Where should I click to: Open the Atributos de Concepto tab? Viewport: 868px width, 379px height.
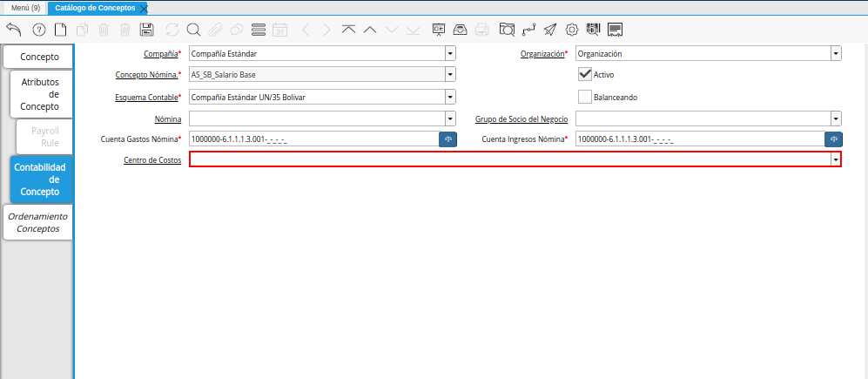41,94
